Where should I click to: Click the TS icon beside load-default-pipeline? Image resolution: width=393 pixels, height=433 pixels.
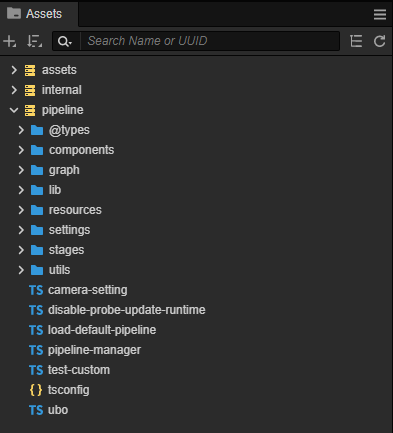click(x=36, y=330)
